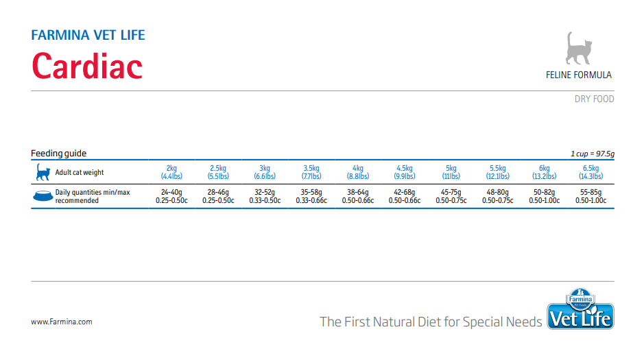Click the FARMINA VET LIFE heading

[88, 35]
